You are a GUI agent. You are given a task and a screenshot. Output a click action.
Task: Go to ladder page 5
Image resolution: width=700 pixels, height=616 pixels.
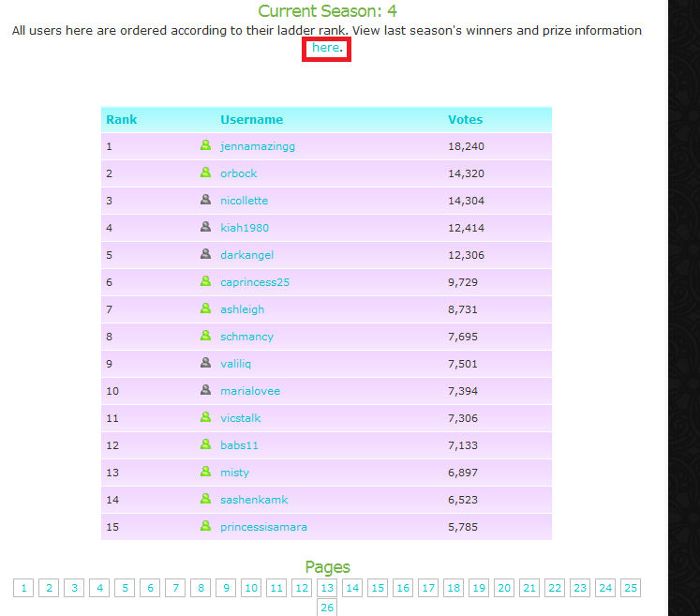click(125, 588)
